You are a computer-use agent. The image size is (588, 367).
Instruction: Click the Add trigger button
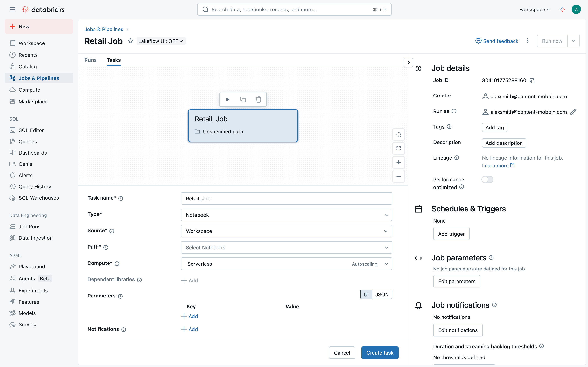[451, 234]
